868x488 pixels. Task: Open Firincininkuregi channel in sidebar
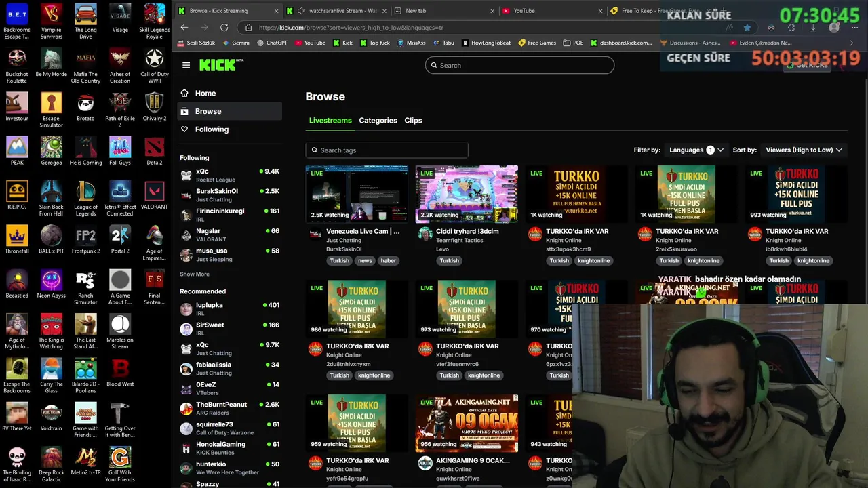tap(230, 215)
